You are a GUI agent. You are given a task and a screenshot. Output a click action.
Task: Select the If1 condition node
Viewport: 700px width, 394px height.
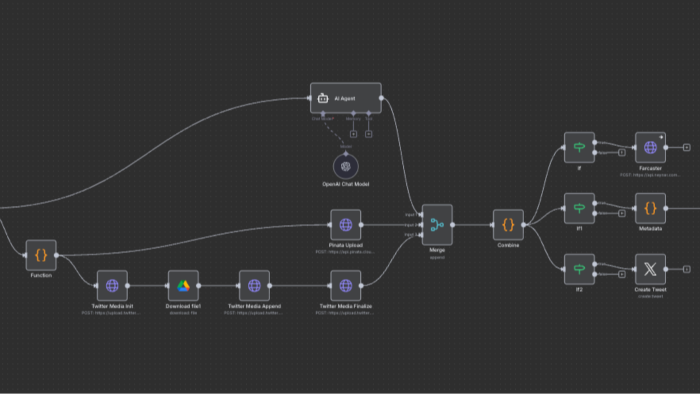(x=579, y=208)
